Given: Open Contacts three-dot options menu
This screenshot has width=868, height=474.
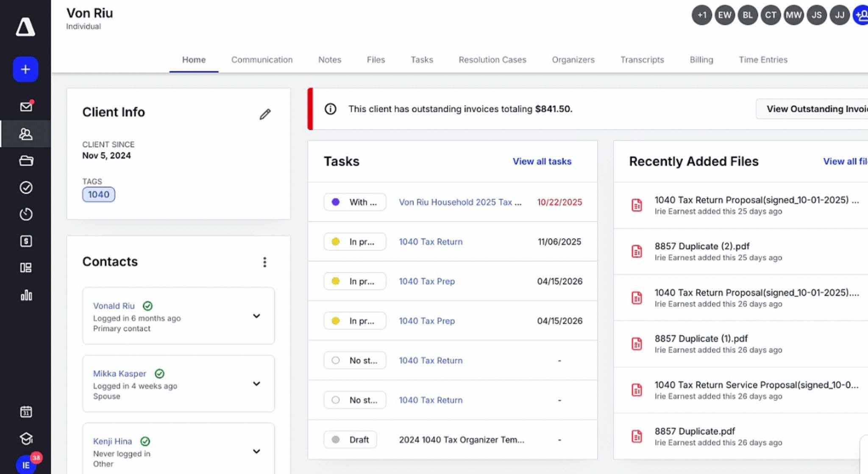Looking at the screenshot, I should [x=264, y=262].
